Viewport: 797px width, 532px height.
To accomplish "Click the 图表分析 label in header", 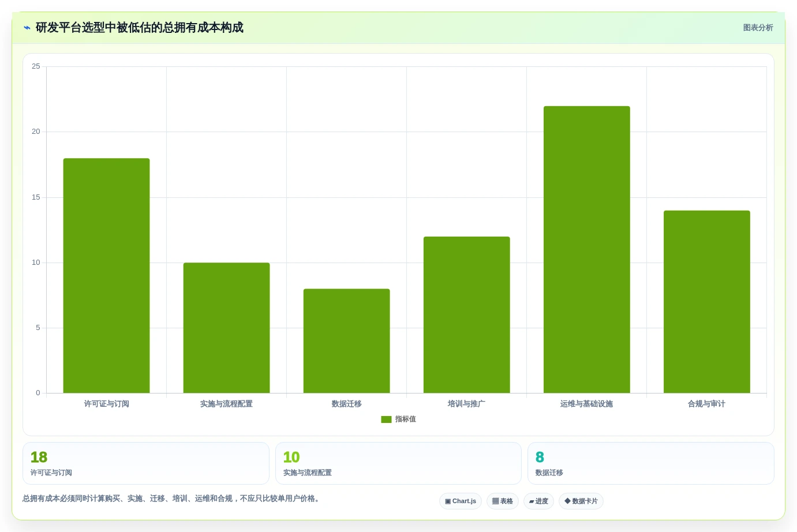I will pos(758,28).
